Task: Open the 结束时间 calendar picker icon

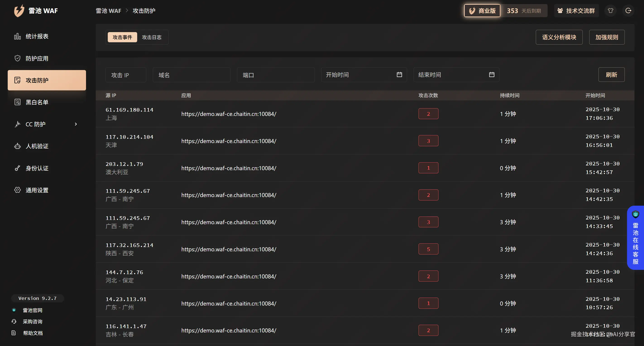Action: 491,75
